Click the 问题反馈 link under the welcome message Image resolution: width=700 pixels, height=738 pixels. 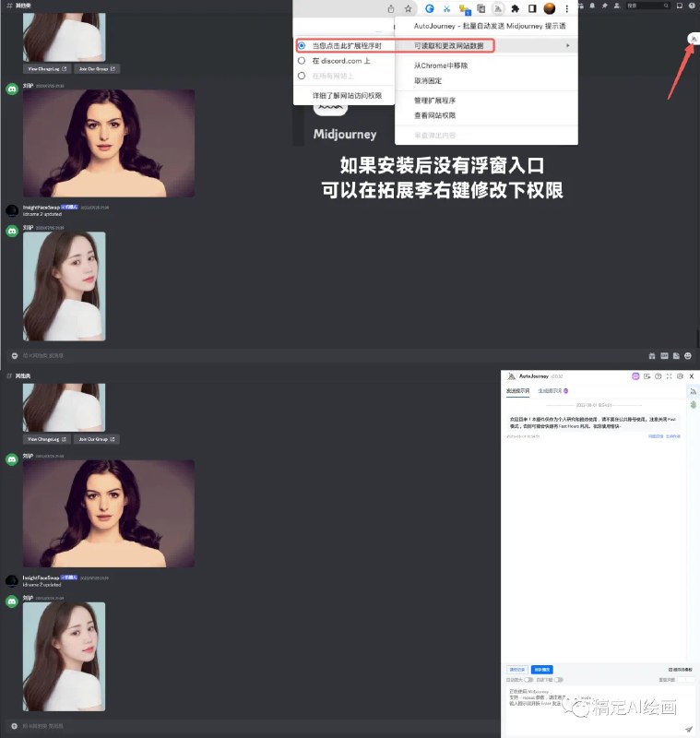[656, 436]
